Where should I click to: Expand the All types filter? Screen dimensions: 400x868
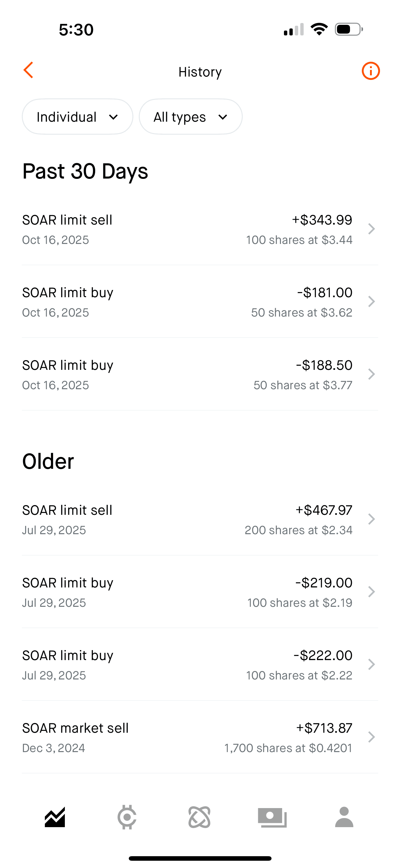click(191, 117)
